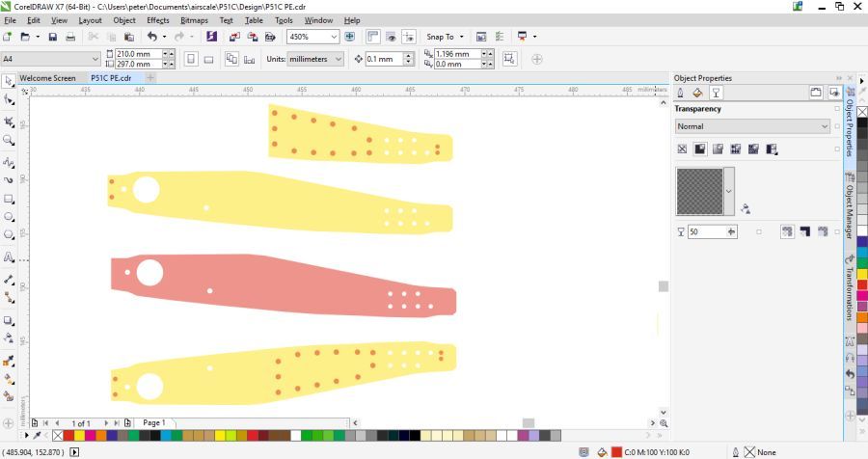Select the Zoom tool in the toolbox
The image size is (868, 459).
pos(10,140)
